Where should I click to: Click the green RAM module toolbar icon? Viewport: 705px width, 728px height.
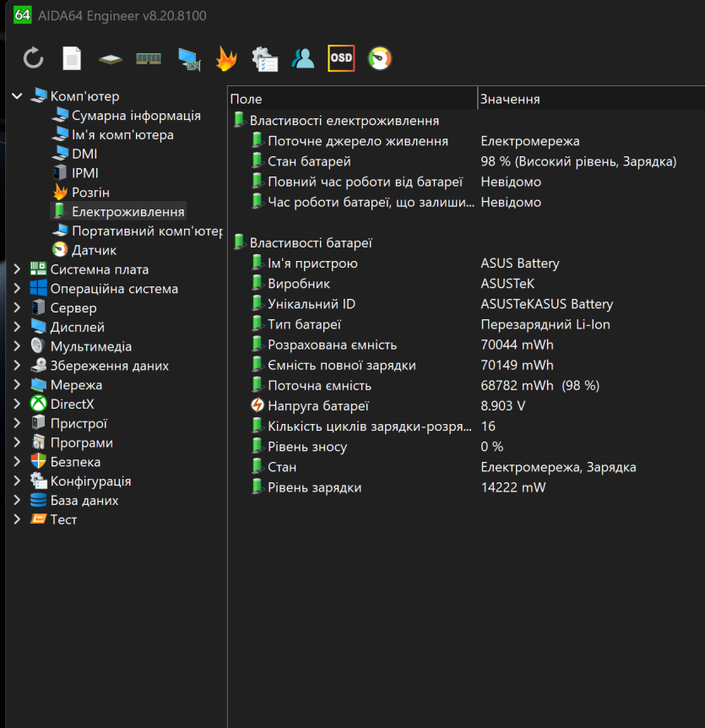(149, 58)
